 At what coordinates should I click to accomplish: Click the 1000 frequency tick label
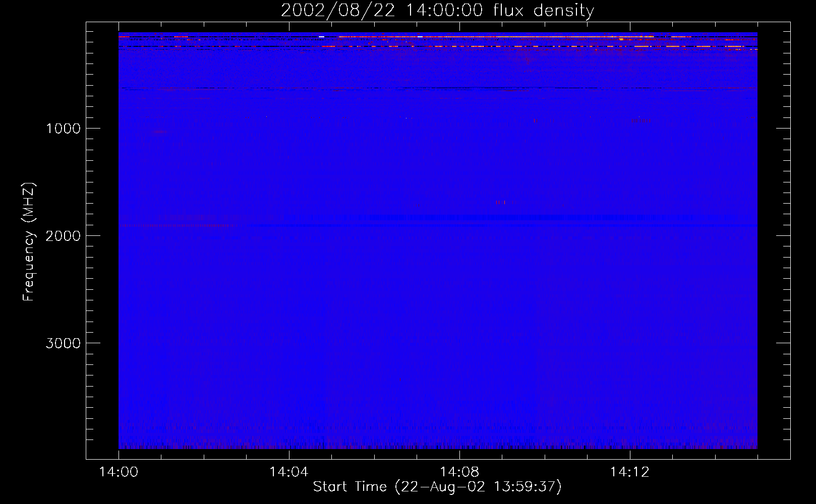pos(63,129)
